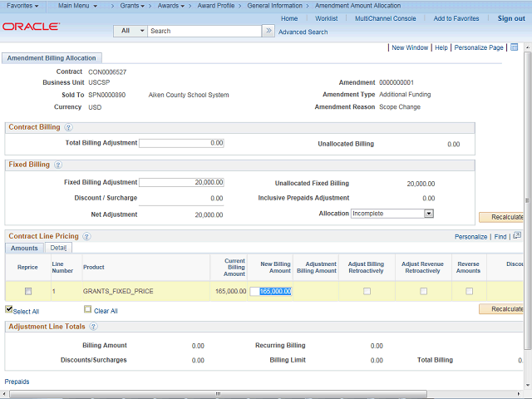Open the Prepaids link
This screenshot has width=532, height=399.
click(17, 382)
